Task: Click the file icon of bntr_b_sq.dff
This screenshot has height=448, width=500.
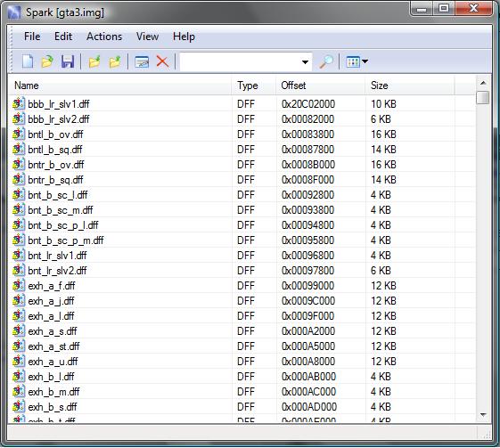Action: click(19, 179)
